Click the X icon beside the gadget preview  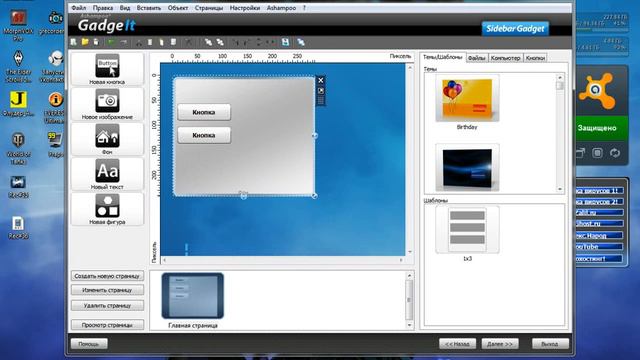point(321,80)
